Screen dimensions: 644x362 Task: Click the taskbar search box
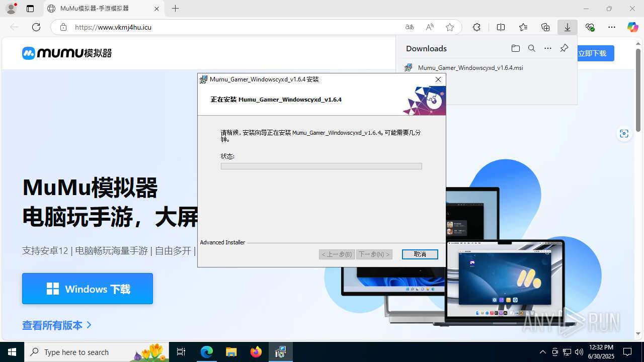(97, 352)
